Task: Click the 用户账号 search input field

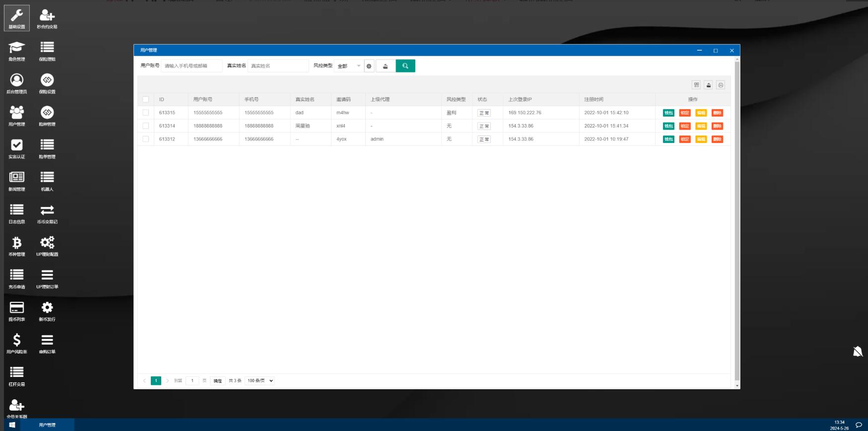Action: click(x=192, y=66)
